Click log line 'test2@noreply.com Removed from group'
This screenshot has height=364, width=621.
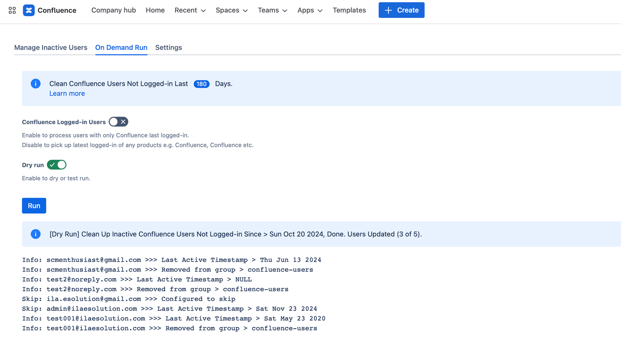(155, 289)
